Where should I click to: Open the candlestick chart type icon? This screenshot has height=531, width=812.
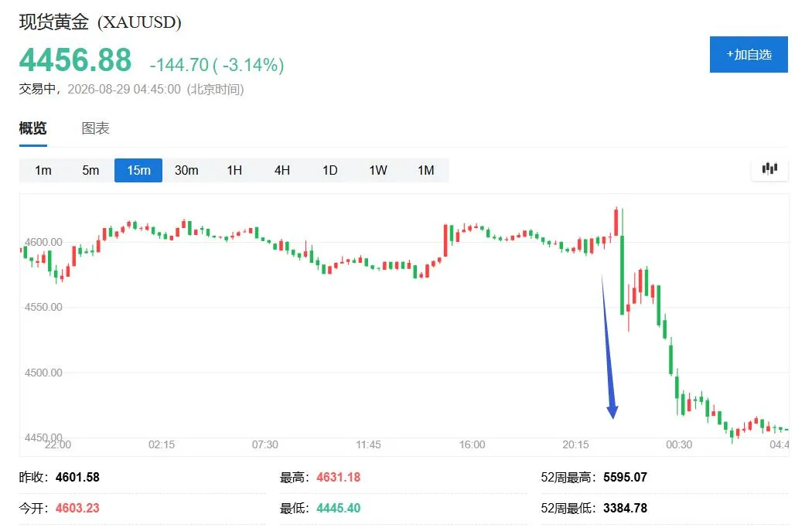coord(769,168)
